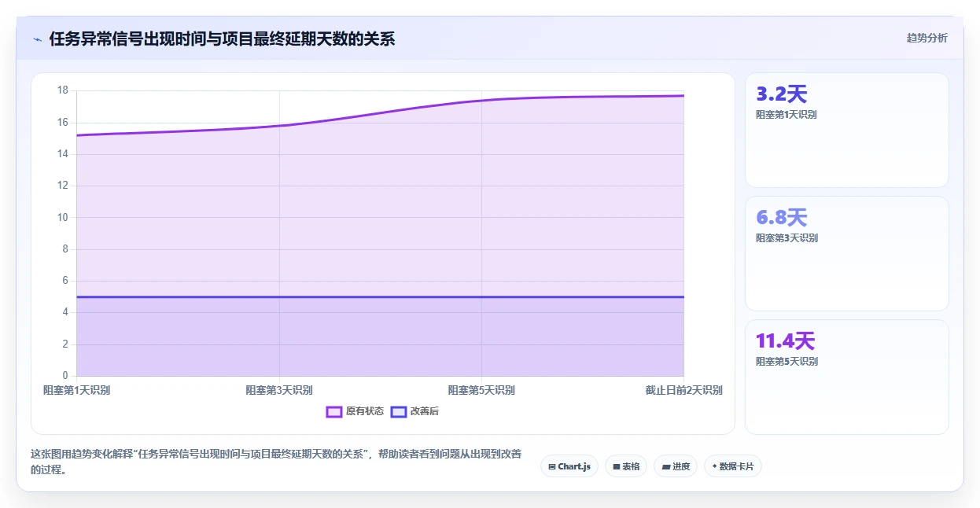Click the y-axis value 6
This screenshot has width=980, height=508.
pos(65,281)
